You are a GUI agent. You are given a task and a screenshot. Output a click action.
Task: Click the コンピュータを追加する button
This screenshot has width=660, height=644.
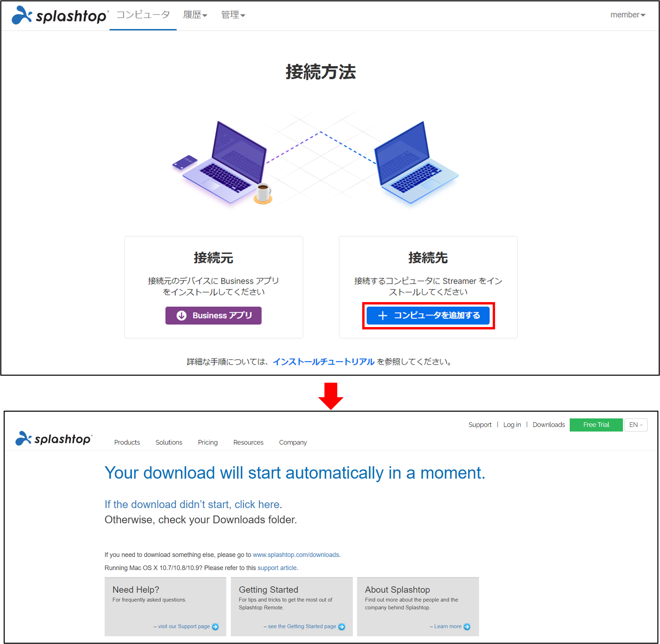coord(428,315)
